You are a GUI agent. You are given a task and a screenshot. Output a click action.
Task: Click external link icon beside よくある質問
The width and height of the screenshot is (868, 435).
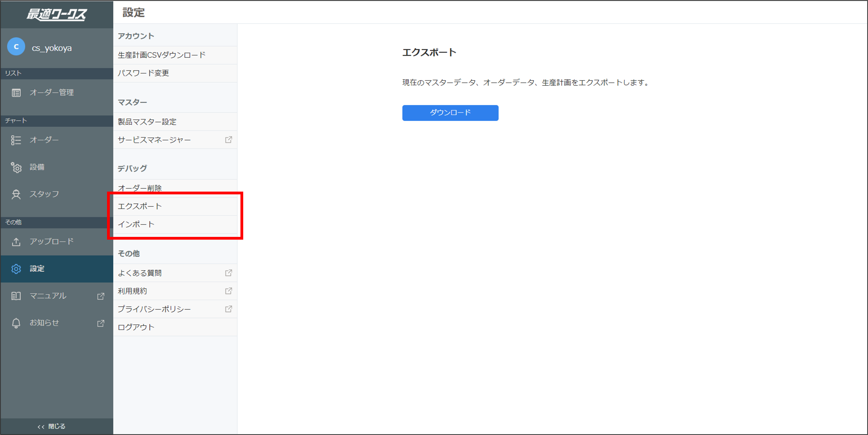pos(228,273)
